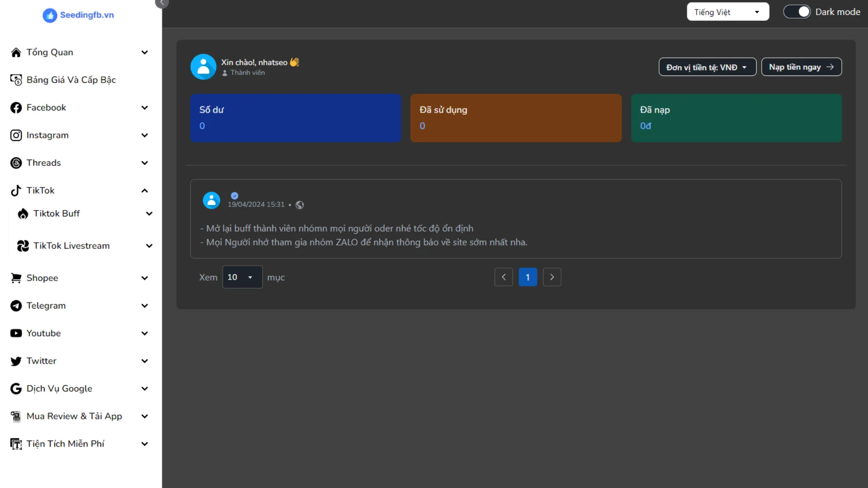The image size is (868, 488).
Task: Open the 10 items per page dropdown
Action: [x=242, y=277]
